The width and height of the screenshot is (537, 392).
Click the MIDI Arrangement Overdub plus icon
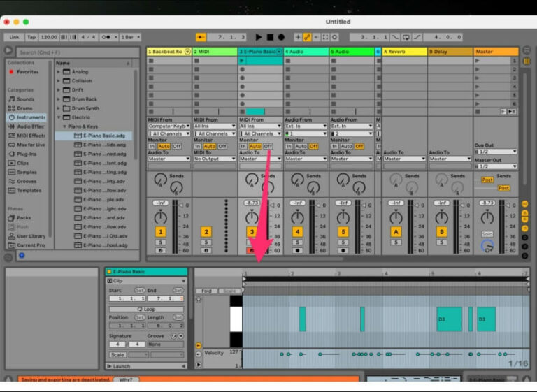(x=298, y=37)
